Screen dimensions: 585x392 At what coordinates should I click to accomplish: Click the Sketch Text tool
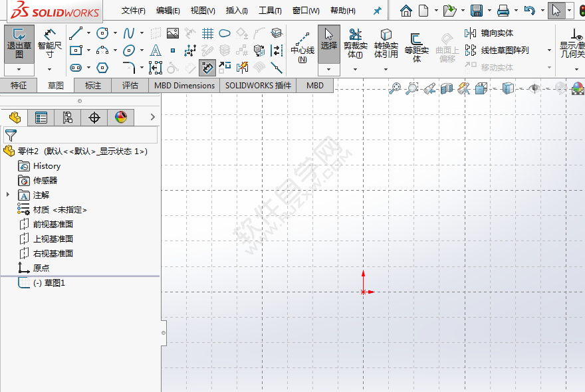pos(156,50)
